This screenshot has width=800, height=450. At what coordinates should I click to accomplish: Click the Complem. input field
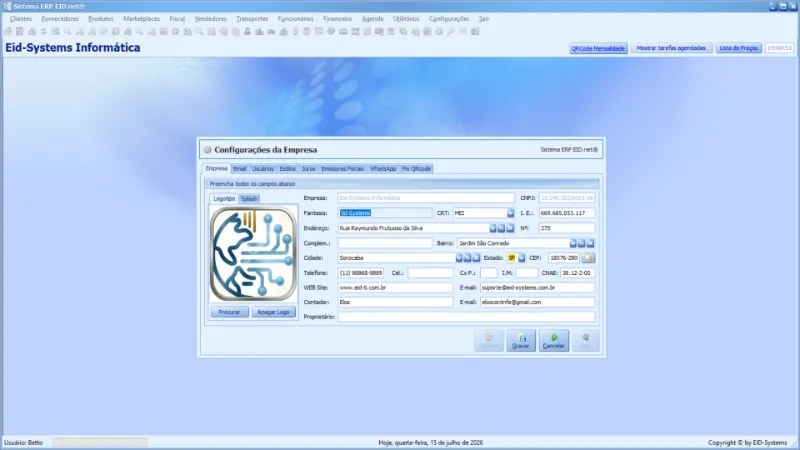(x=385, y=243)
